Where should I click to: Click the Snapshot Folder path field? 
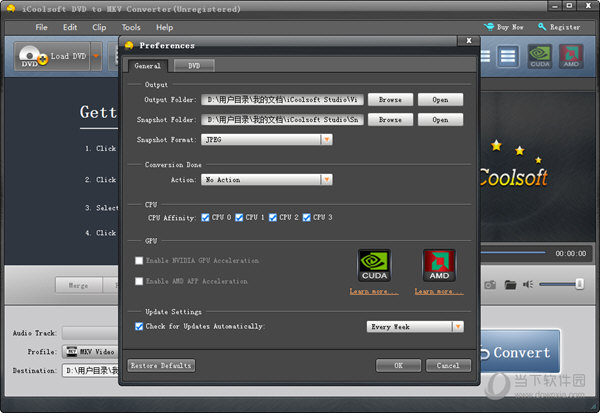[282, 119]
